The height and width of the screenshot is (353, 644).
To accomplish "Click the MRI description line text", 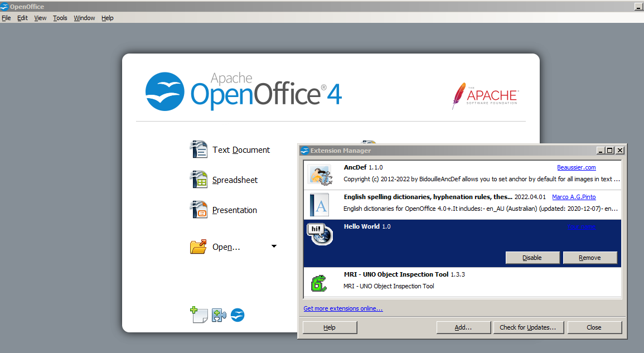I will [389, 286].
